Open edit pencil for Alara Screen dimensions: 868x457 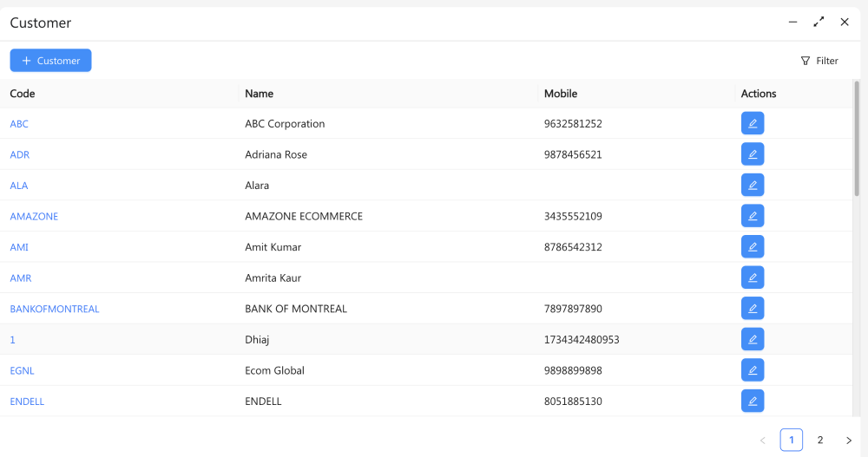[x=753, y=186]
